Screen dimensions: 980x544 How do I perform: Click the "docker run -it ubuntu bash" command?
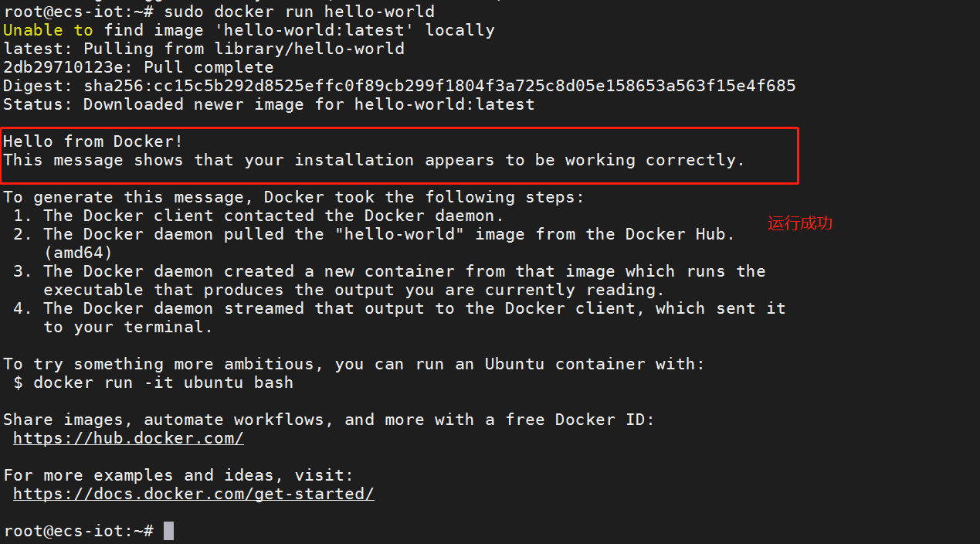tap(163, 382)
